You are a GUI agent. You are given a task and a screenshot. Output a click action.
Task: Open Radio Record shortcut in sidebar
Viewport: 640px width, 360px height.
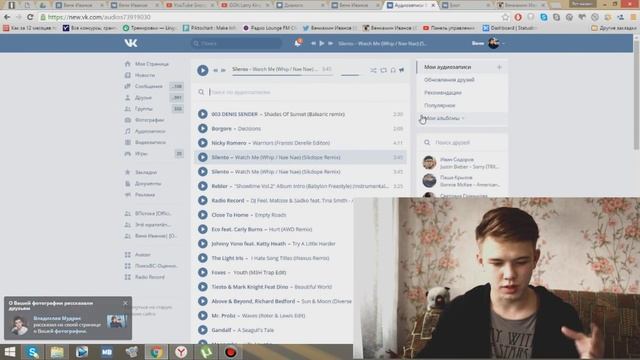pyautogui.click(x=149, y=277)
